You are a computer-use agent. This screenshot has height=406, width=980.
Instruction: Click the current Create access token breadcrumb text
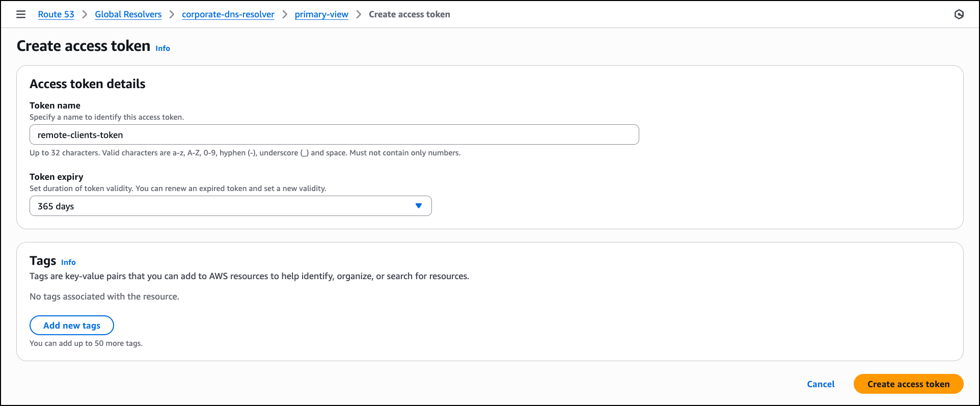click(x=409, y=14)
